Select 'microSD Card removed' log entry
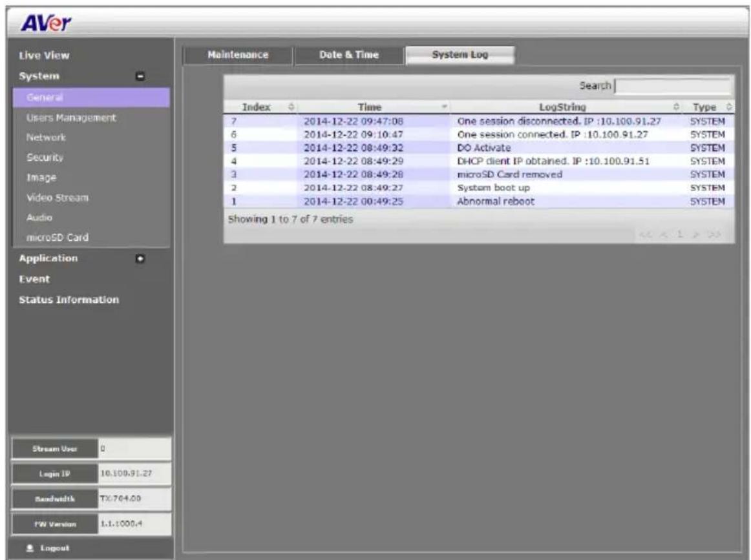Image resolution: width=751 pixels, height=560 pixels. pyautogui.click(x=479, y=174)
